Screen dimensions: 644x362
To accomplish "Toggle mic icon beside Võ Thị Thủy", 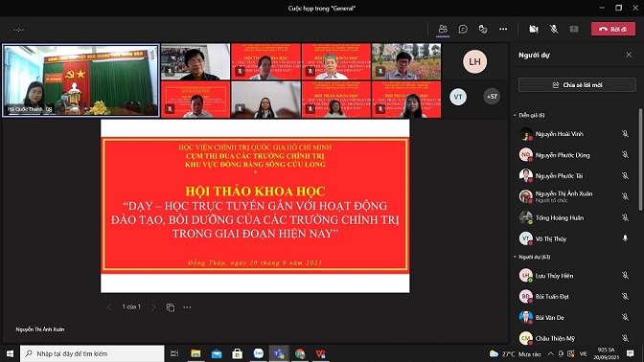I will pyautogui.click(x=625, y=238).
